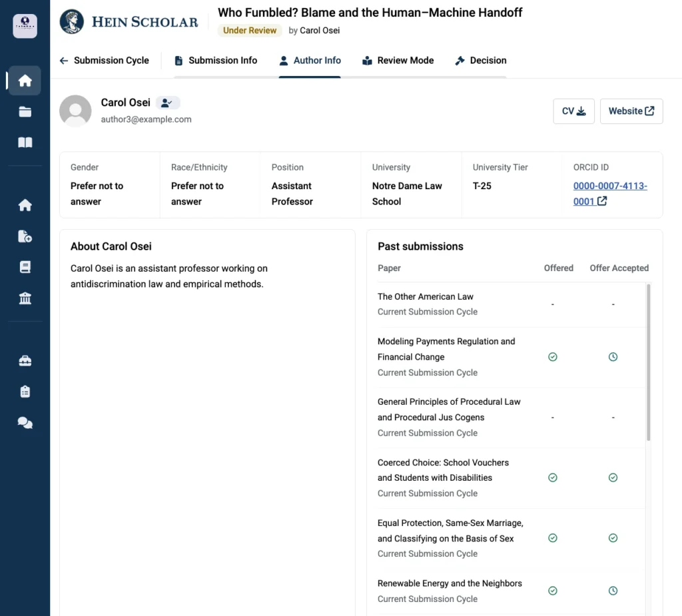Select the add-document icon in the sidebar
The image size is (682, 616).
[25, 236]
